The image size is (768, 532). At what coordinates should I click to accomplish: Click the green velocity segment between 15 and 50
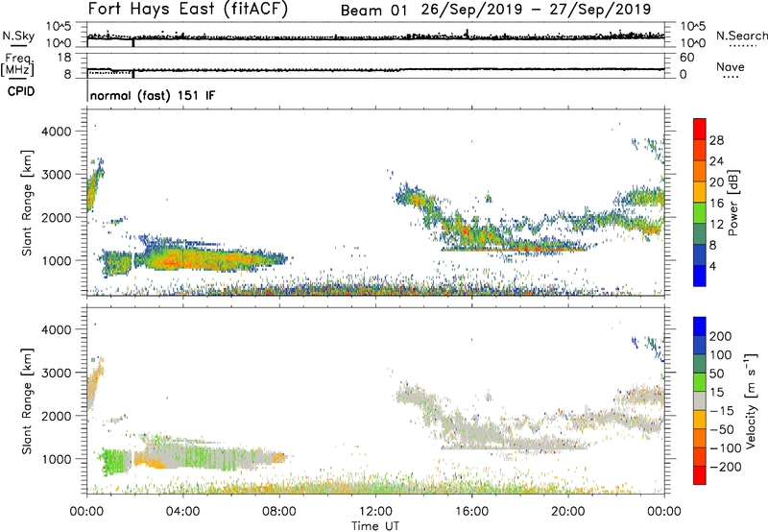pyautogui.click(x=700, y=382)
